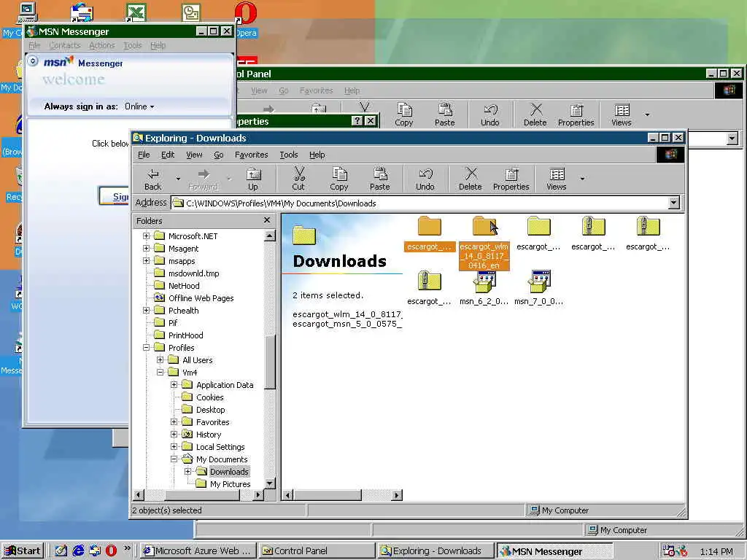Open the View menu in Exploring Downloads
This screenshot has width=747, height=560.
point(194,155)
